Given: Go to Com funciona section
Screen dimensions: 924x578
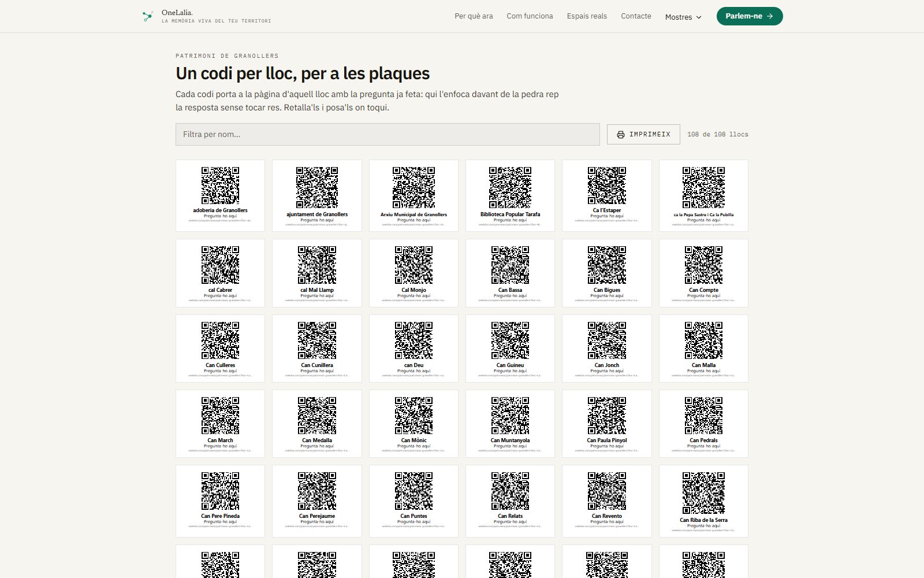Looking at the screenshot, I should [x=530, y=16].
